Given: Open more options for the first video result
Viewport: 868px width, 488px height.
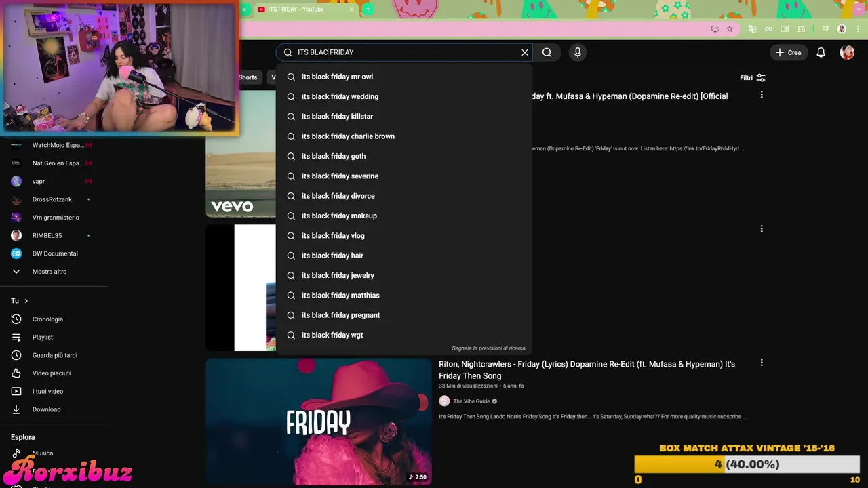Looking at the screenshot, I should click(x=762, y=95).
